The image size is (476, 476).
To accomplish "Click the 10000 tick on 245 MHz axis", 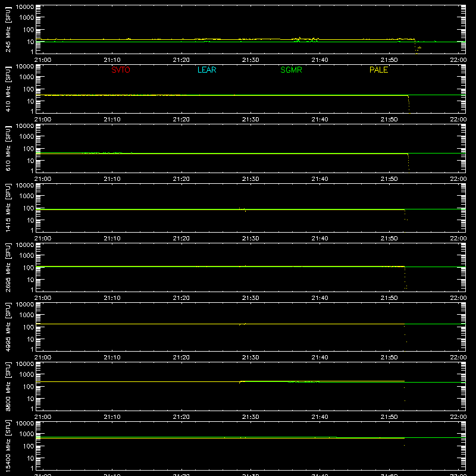I will 25,7.
